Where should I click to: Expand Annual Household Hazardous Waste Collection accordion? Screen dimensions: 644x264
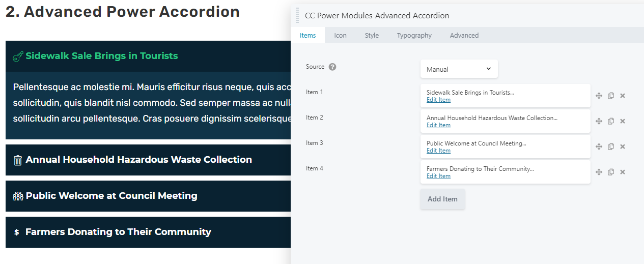[148, 160]
